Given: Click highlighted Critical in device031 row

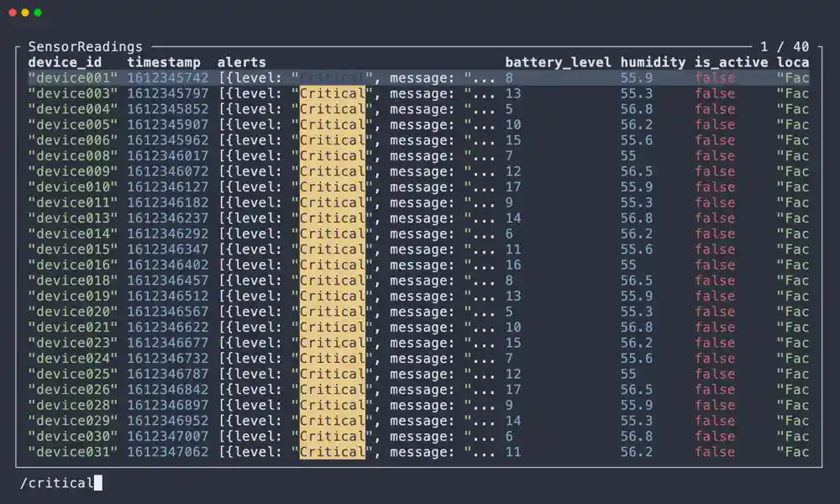Looking at the screenshot, I should 332,452.
